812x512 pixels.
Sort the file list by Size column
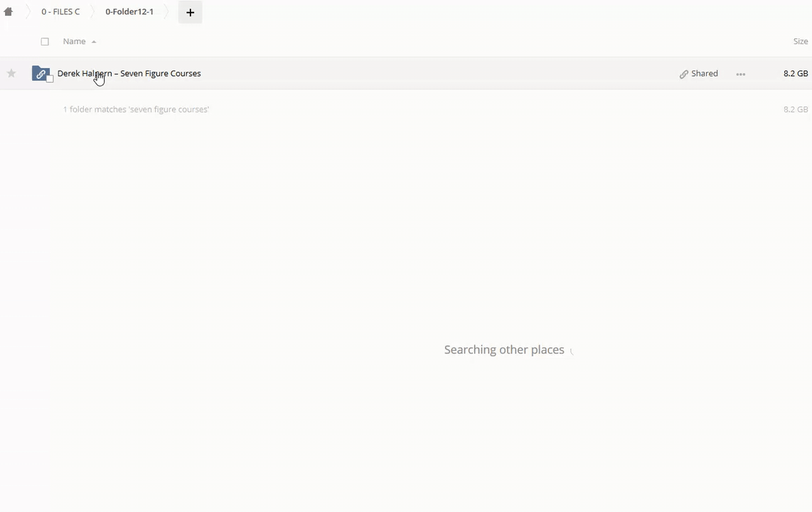(x=800, y=41)
